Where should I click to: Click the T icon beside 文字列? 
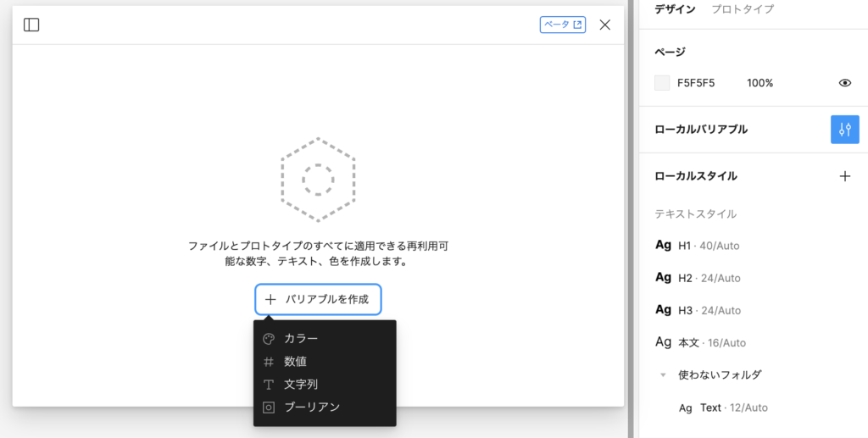pos(269,385)
